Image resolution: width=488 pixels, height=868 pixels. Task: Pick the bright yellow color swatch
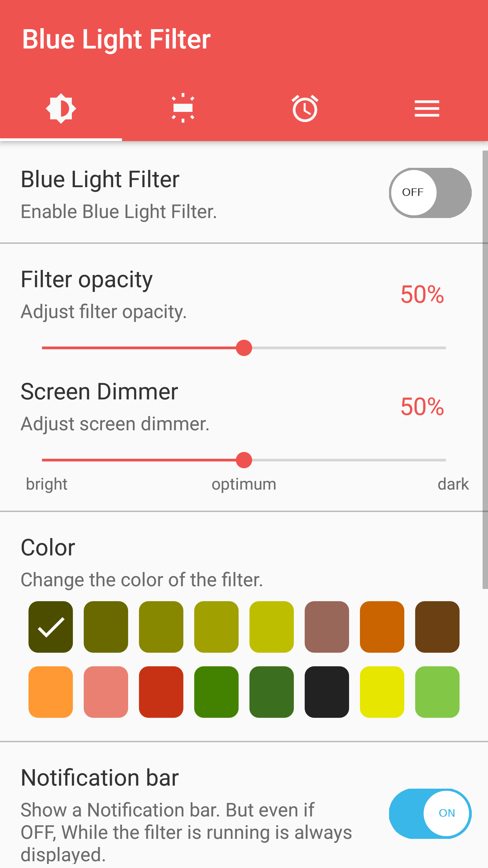coord(382,692)
